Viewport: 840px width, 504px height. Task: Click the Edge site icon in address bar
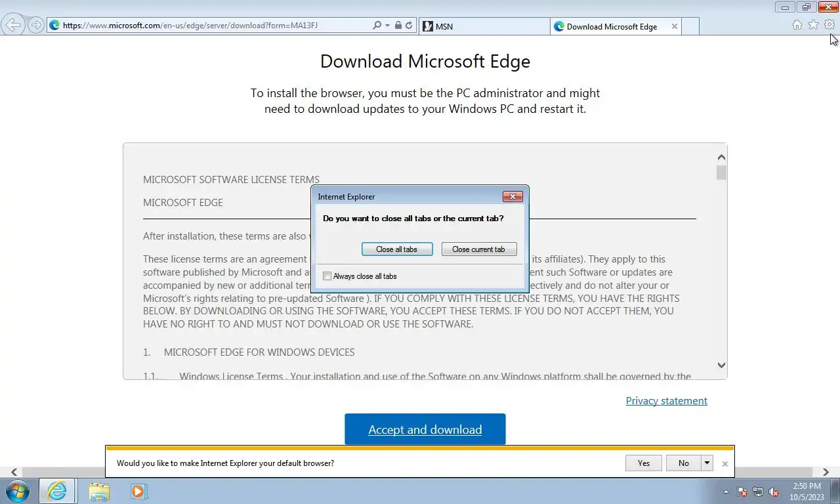54,26
